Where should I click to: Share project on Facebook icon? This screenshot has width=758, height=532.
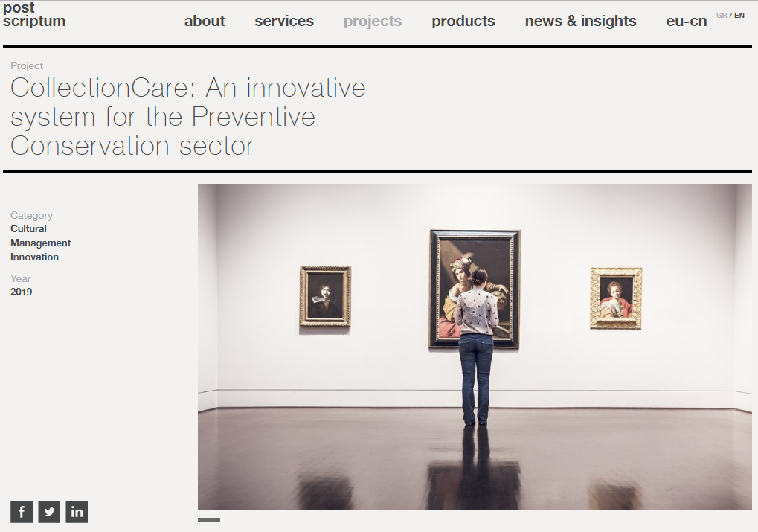pyautogui.click(x=22, y=512)
